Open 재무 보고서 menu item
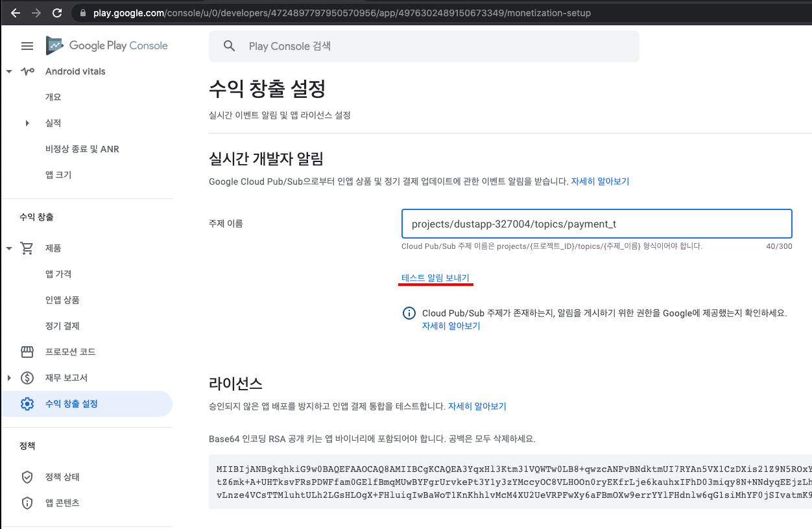Image resolution: width=812 pixels, height=529 pixels. pos(66,378)
